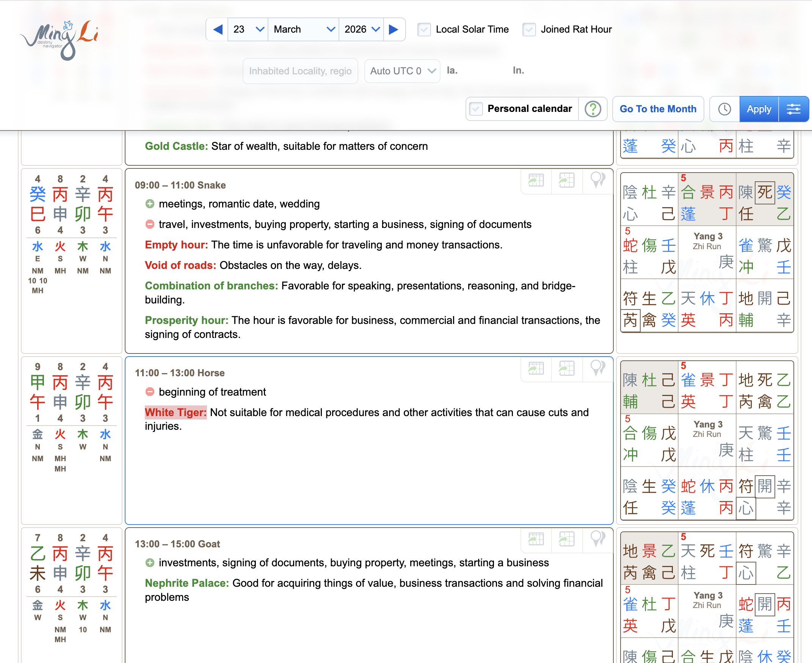Open the settings sliders icon next to Apply
The height and width of the screenshot is (663, 812).
click(x=794, y=109)
